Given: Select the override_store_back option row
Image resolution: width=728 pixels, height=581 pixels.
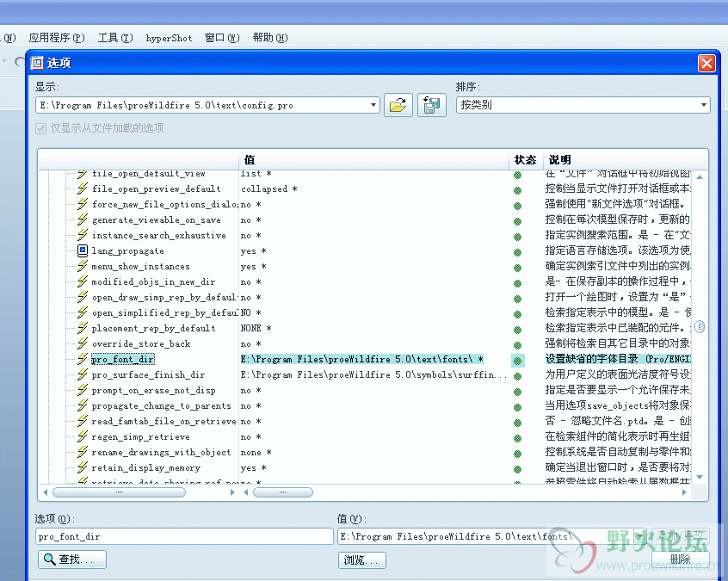Looking at the screenshot, I should [140, 343].
